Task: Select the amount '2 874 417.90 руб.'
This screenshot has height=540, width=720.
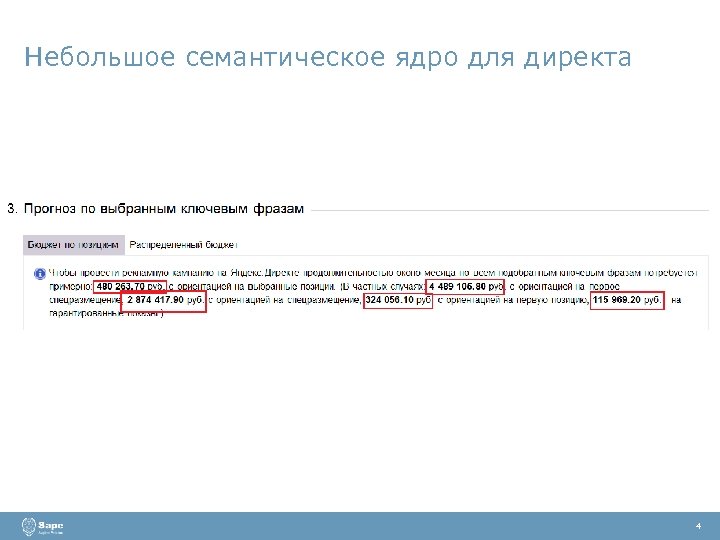Action: [x=165, y=300]
